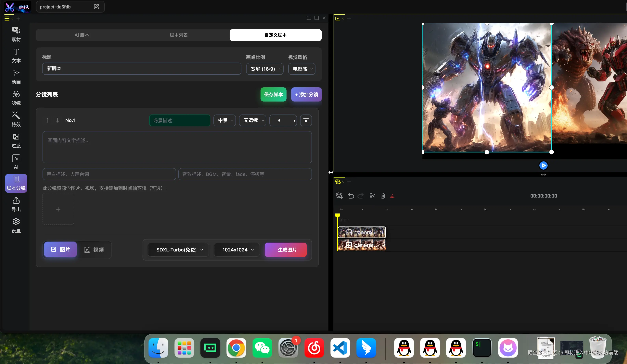This screenshot has height=364, width=627.
Task: Move storyboard No.1 down with arrow
Action: pyautogui.click(x=58, y=120)
